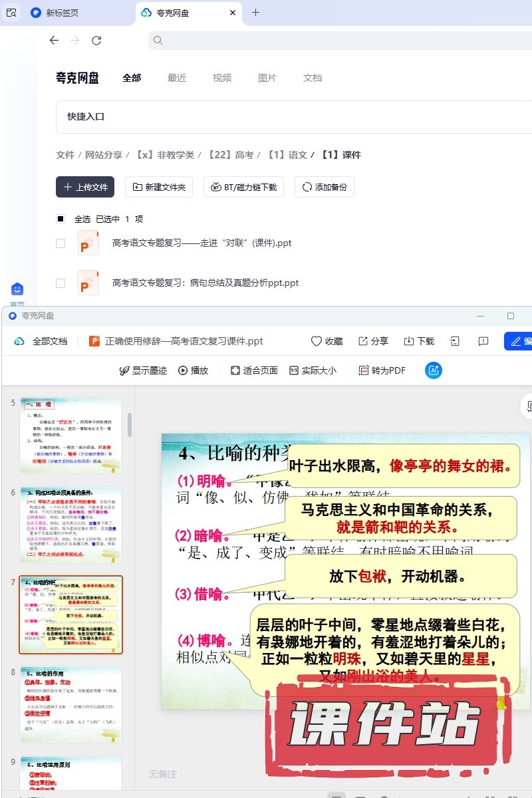
Task: Navigate to 【22】高考 breadcrumb folder
Action: tap(230, 155)
